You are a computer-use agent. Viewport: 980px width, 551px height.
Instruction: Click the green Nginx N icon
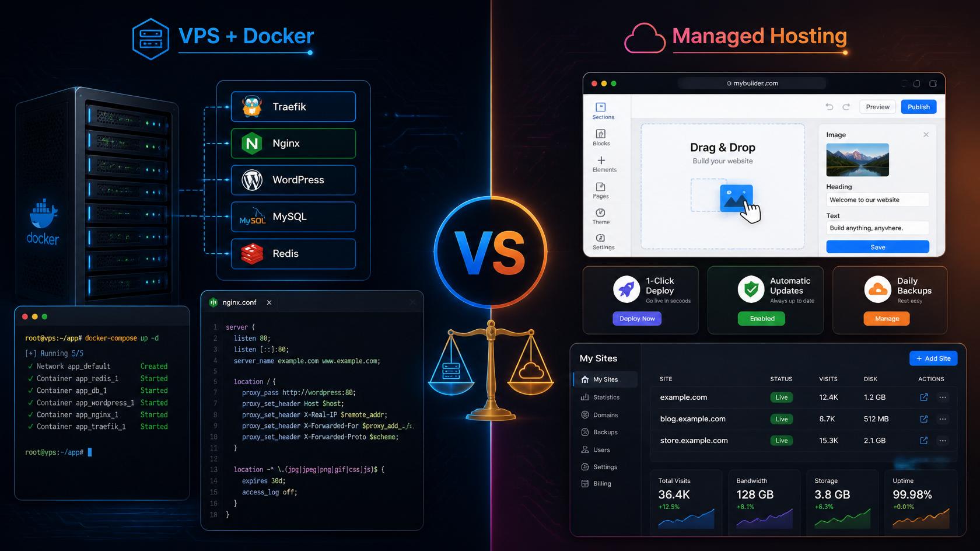click(x=252, y=143)
